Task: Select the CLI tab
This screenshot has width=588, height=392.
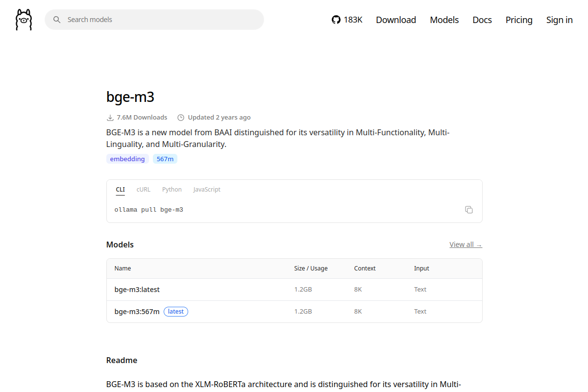Action: [121, 190]
